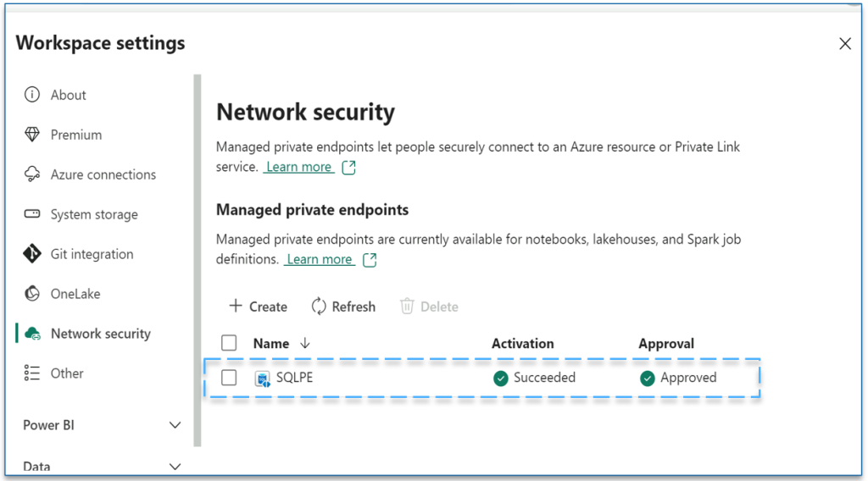Open Azure connections settings
This screenshot has height=481, width=868.
(103, 174)
